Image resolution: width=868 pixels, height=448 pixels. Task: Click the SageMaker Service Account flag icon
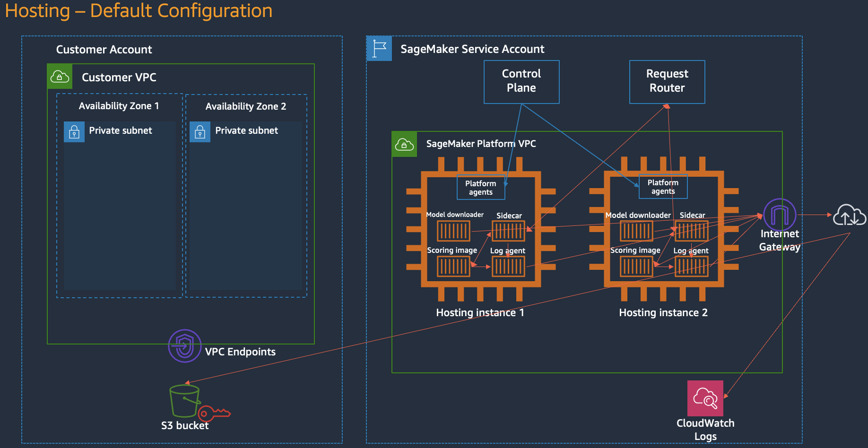pyautogui.click(x=379, y=48)
